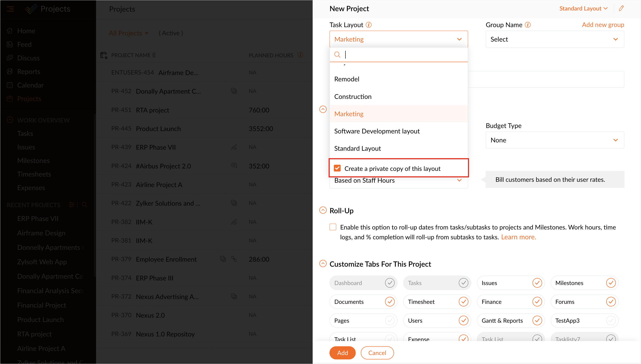The width and height of the screenshot is (641, 364).
Task: Open Reports from the left sidebar
Action: coord(28,72)
